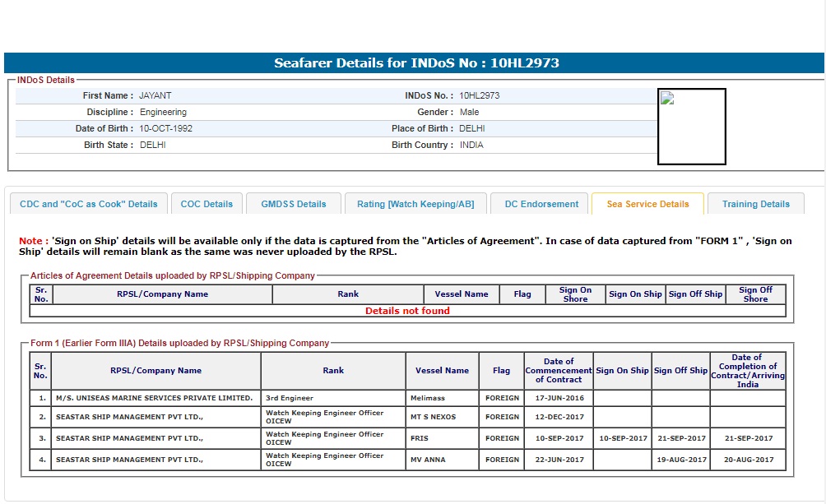Select the FRIS vessel name cell
This screenshot has width=826, height=504.
(442, 438)
